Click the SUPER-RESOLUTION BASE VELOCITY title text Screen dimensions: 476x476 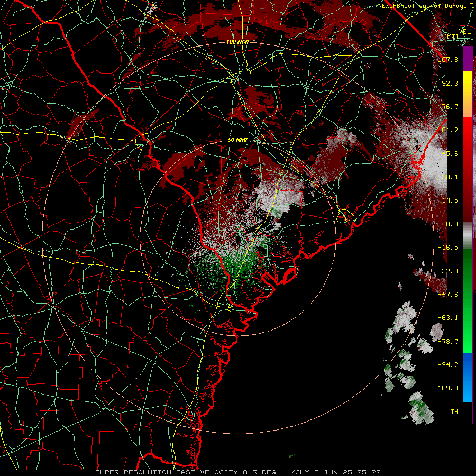pyautogui.click(x=168, y=472)
